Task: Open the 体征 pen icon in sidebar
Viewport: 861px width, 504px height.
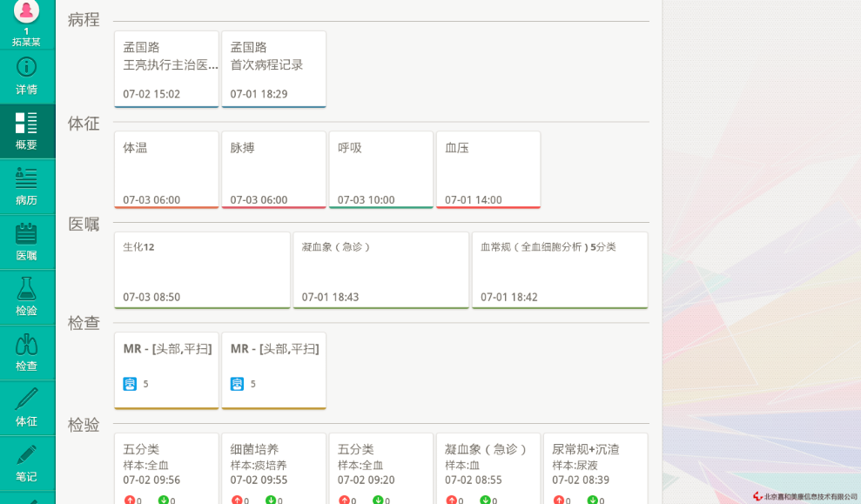Action: 27,400
